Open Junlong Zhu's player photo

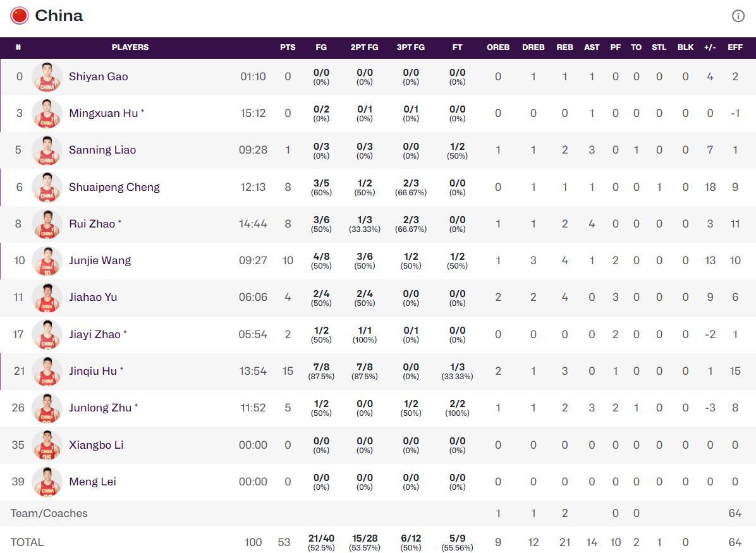click(x=47, y=408)
